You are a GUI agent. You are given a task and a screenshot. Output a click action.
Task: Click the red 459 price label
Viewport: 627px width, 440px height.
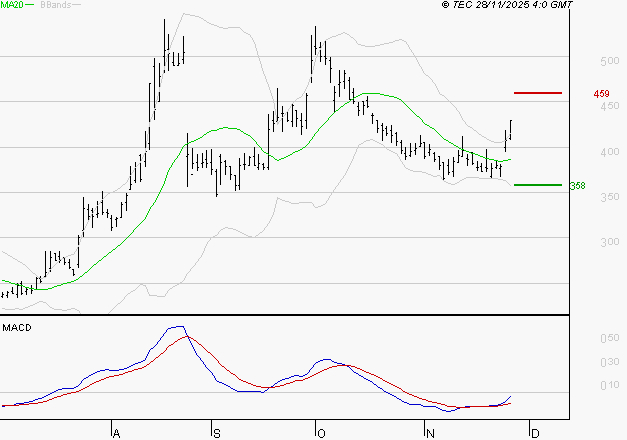(x=601, y=94)
